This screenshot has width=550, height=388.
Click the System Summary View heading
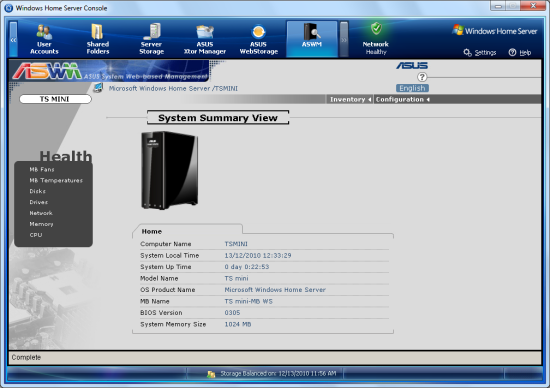218,118
